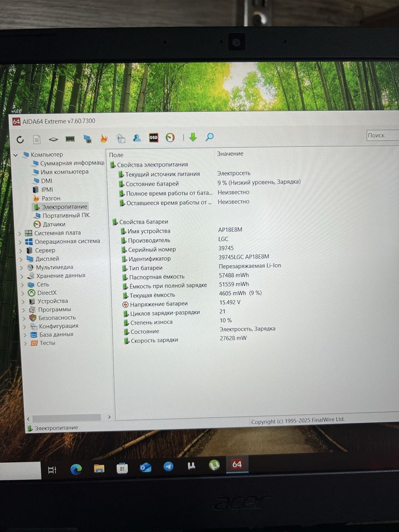This screenshot has height=532, width=399.
Task: Open uTorrent from the taskbar
Action: coord(214,465)
